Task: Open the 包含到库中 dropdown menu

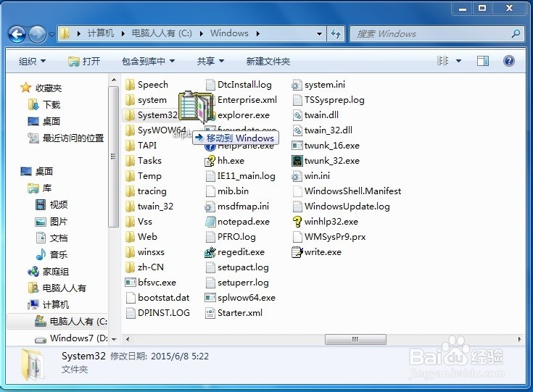Action: click(148, 61)
